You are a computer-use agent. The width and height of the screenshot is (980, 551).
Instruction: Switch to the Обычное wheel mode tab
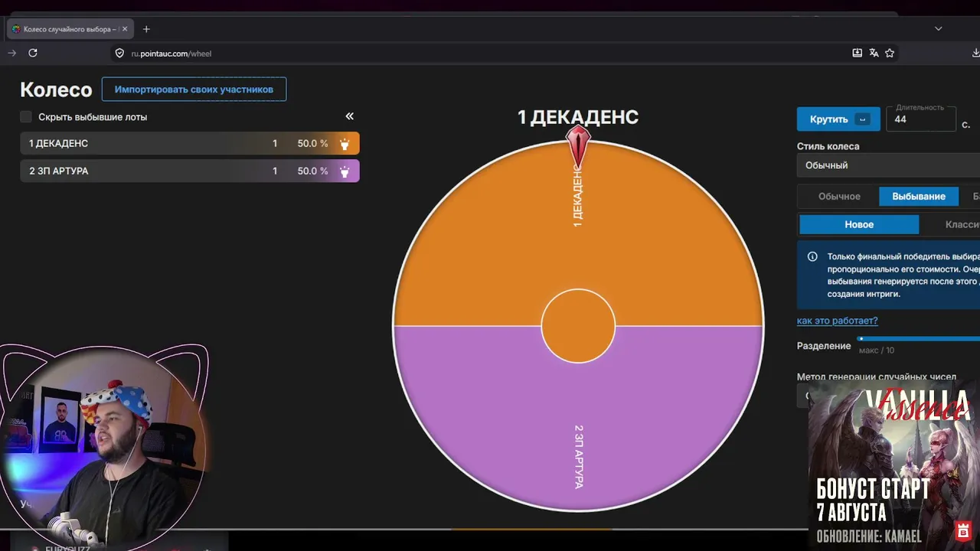pos(839,197)
